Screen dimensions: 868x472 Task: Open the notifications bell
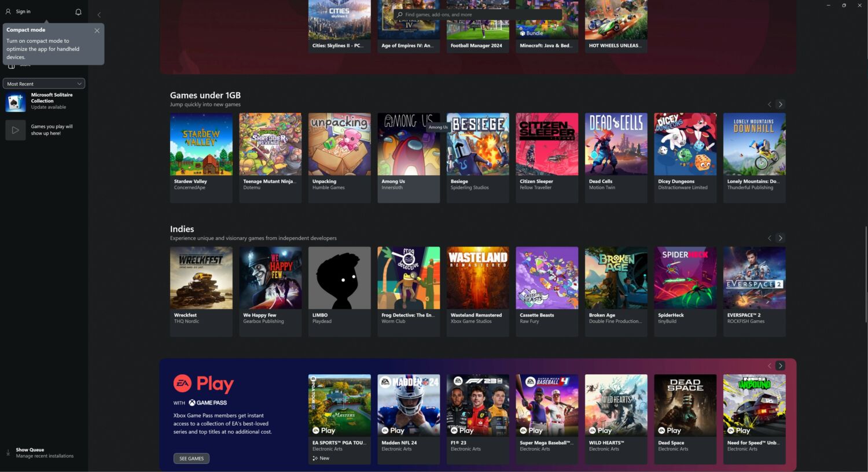pyautogui.click(x=79, y=11)
